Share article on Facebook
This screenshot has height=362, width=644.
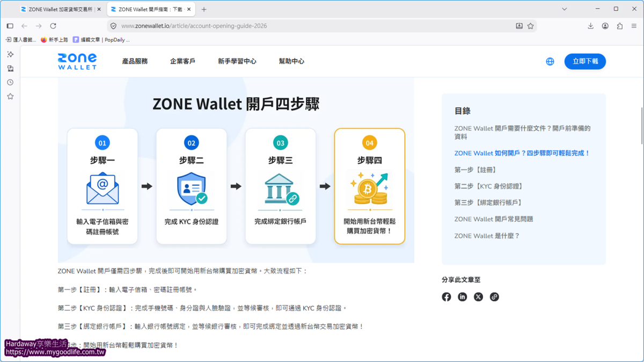[x=447, y=297]
